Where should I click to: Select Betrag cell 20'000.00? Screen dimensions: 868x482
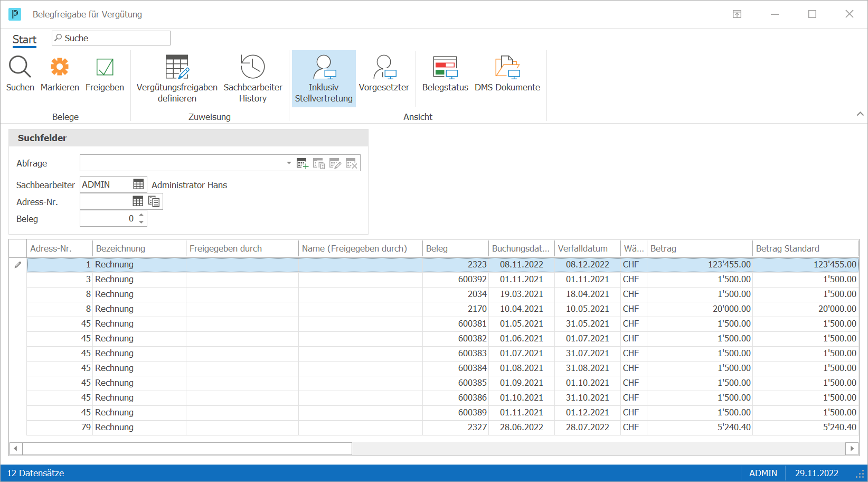pos(700,309)
